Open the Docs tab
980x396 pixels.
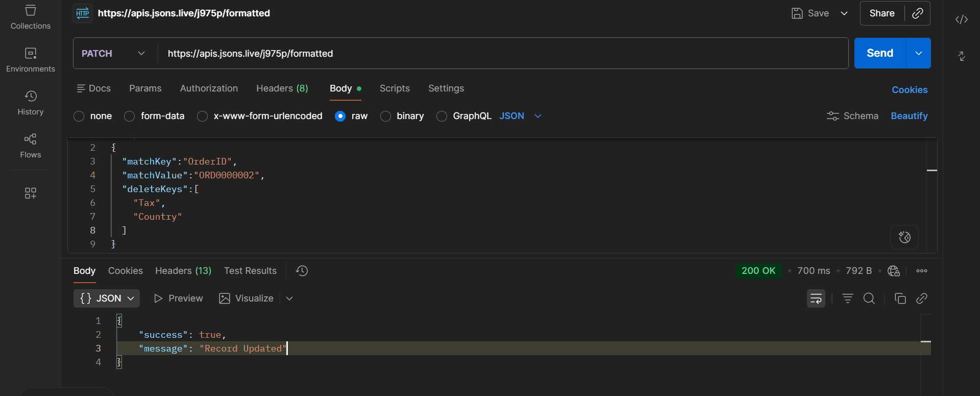tap(93, 88)
